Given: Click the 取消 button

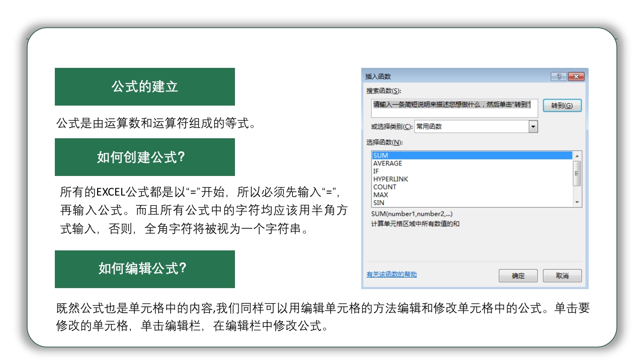Looking at the screenshot, I should pyautogui.click(x=562, y=276).
